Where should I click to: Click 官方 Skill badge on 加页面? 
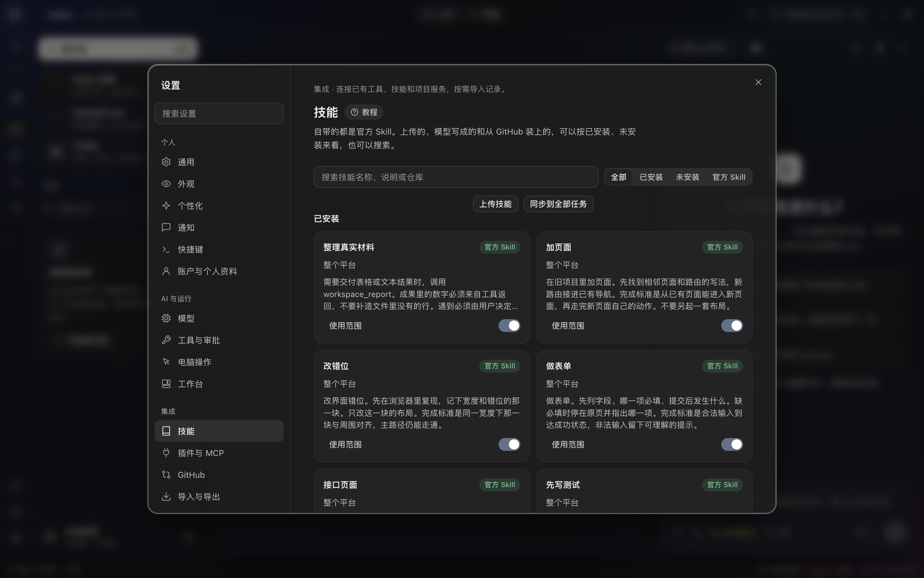click(x=722, y=247)
